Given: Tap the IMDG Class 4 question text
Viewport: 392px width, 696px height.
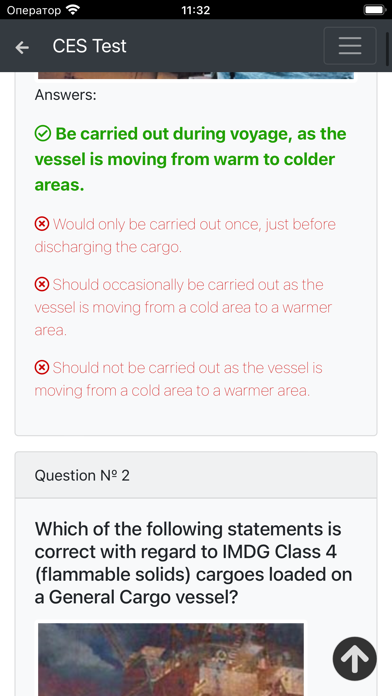Looking at the screenshot, I should pyautogui.click(x=194, y=563).
